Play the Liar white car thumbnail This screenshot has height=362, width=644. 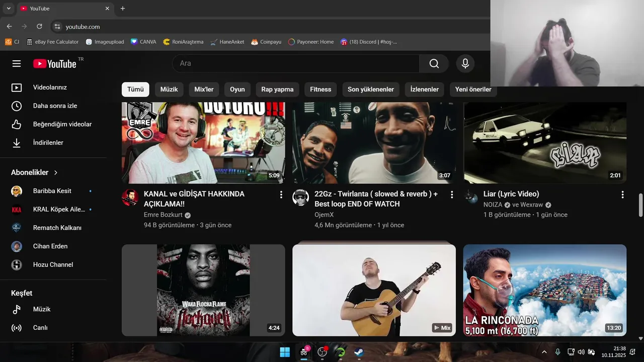(x=545, y=143)
